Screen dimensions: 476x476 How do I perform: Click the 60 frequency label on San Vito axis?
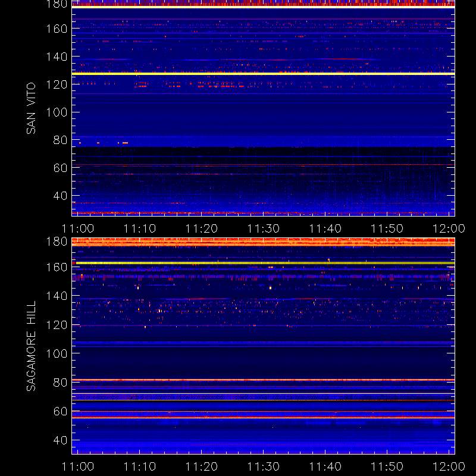61,168
